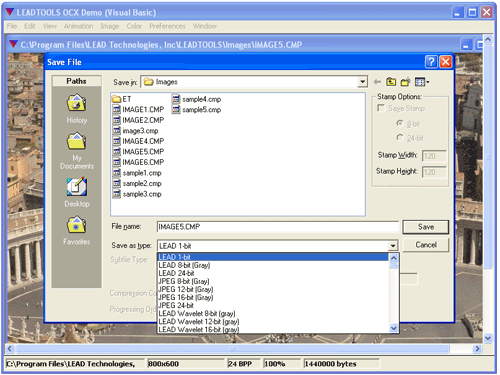Open the Favorites folder icon
The image size is (500, 375).
coord(77,225)
